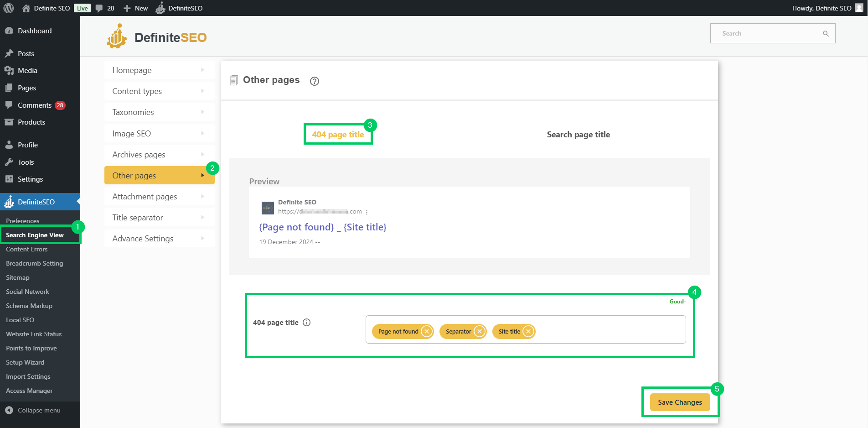Screen dimensions: 868x428
Task: Open Breadcrumb Setting submenu item
Action: [35, 263]
